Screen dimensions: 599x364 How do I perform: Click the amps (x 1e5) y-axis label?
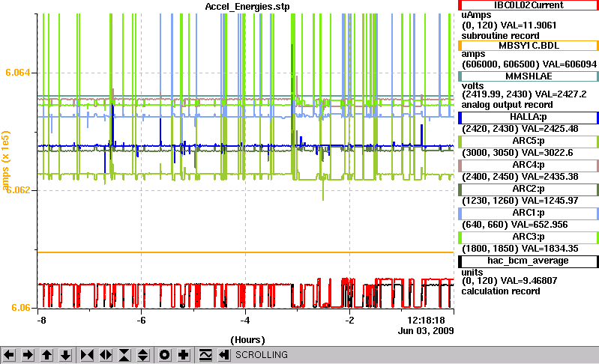(x=5, y=160)
